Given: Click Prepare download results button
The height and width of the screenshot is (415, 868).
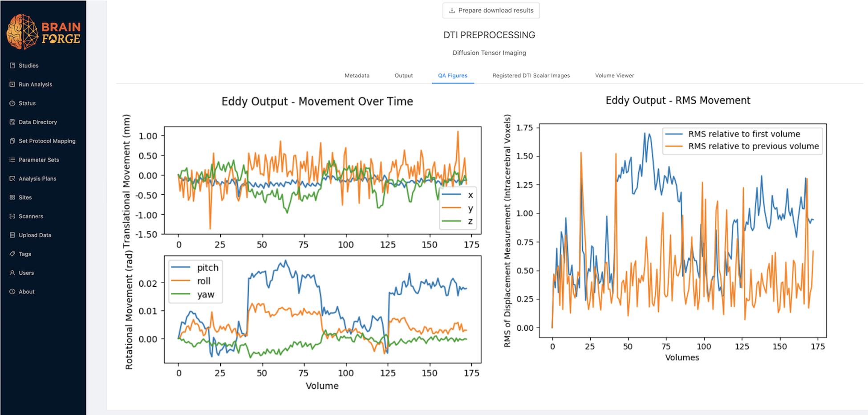Looking at the screenshot, I should [491, 10].
